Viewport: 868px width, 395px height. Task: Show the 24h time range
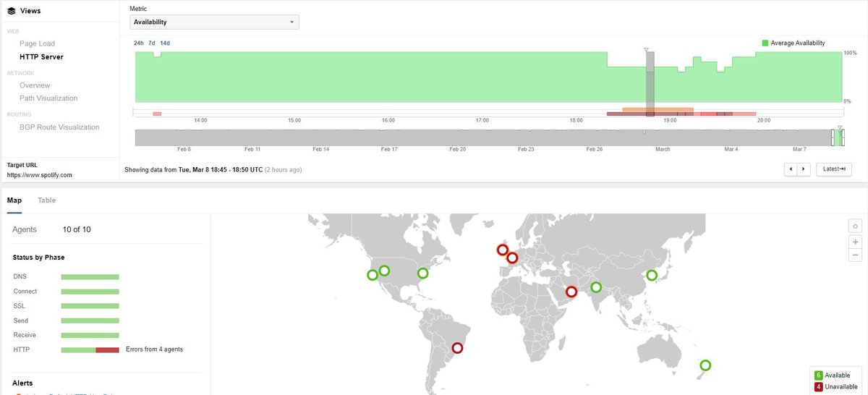pyautogui.click(x=139, y=43)
